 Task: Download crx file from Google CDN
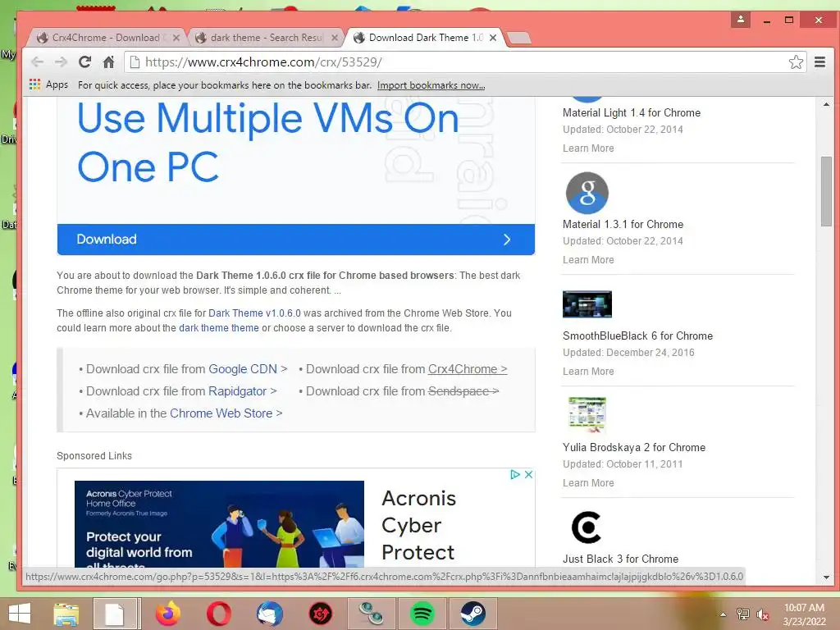[x=243, y=369]
